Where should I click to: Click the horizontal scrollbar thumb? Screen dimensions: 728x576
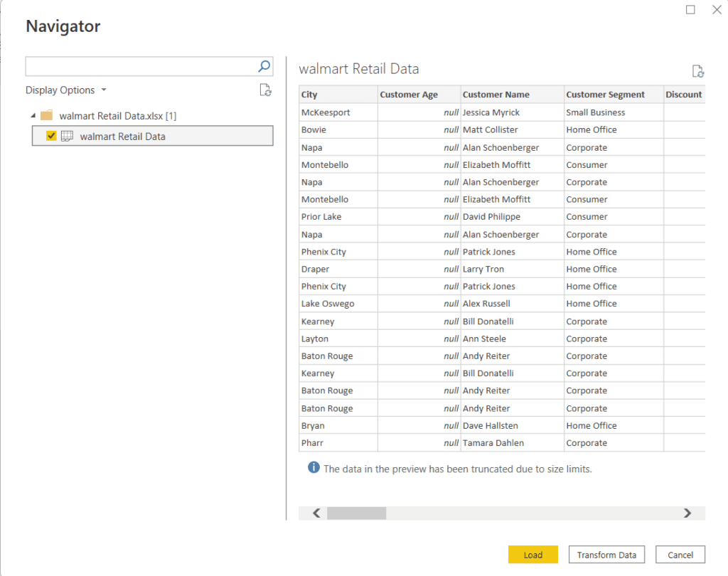click(357, 513)
